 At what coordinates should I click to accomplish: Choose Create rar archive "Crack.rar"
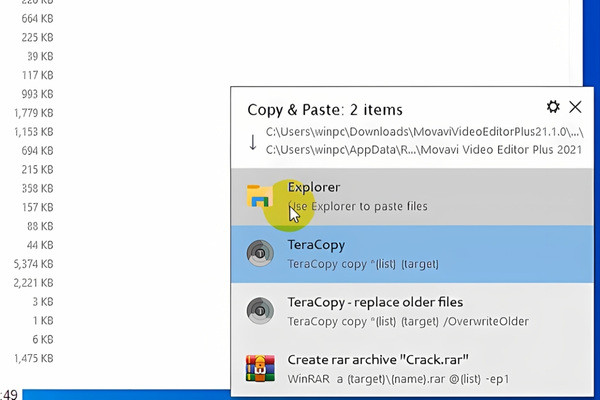[x=412, y=369]
